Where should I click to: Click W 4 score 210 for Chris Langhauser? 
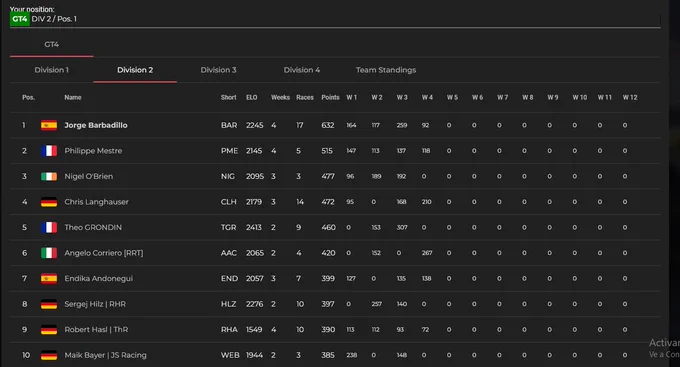pyautogui.click(x=427, y=202)
